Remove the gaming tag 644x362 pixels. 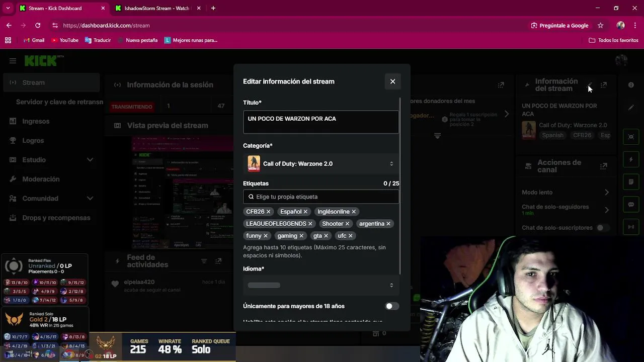pyautogui.click(x=301, y=236)
